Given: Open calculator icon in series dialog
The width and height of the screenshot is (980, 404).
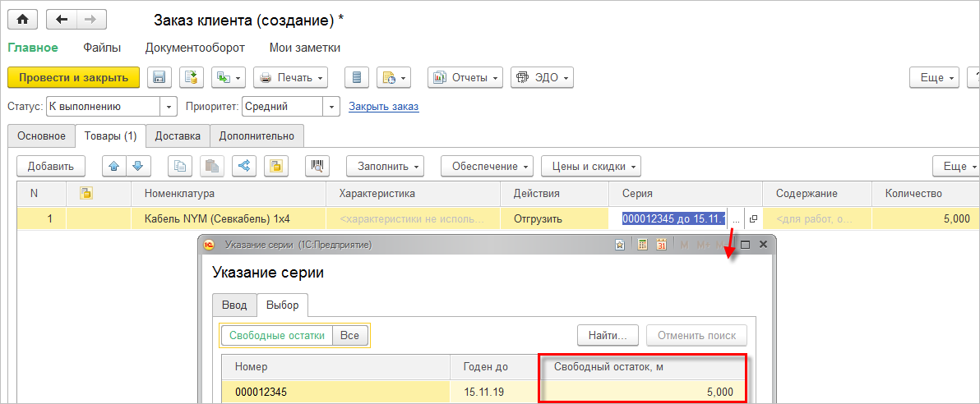Looking at the screenshot, I should tap(641, 245).
